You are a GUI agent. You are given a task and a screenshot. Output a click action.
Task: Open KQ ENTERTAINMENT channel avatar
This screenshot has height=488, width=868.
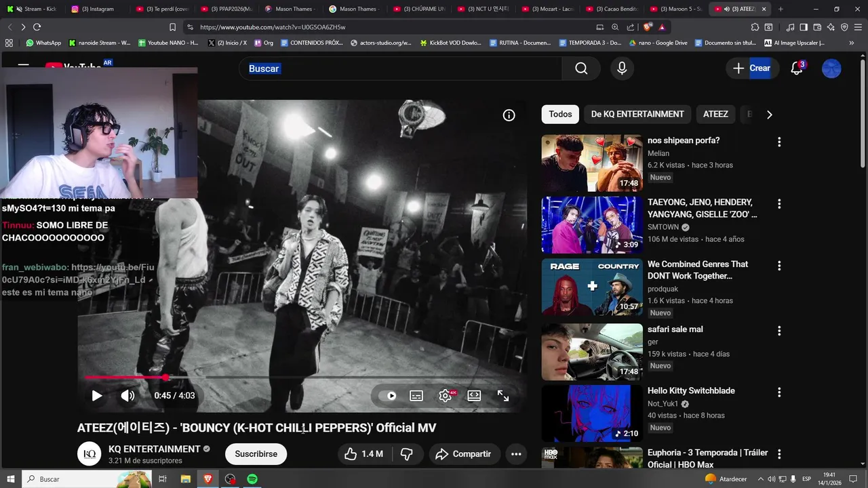(89, 454)
